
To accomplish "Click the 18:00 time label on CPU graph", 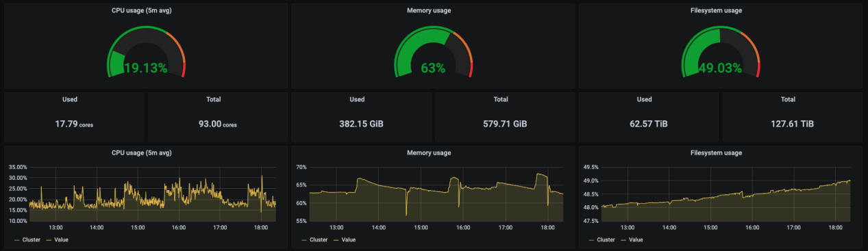I will pyautogui.click(x=260, y=228).
